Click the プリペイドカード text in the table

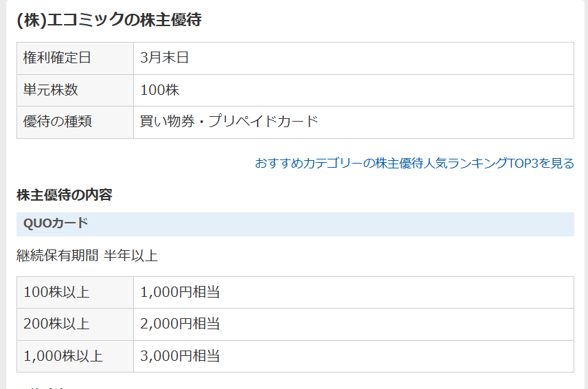click(263, 122)
